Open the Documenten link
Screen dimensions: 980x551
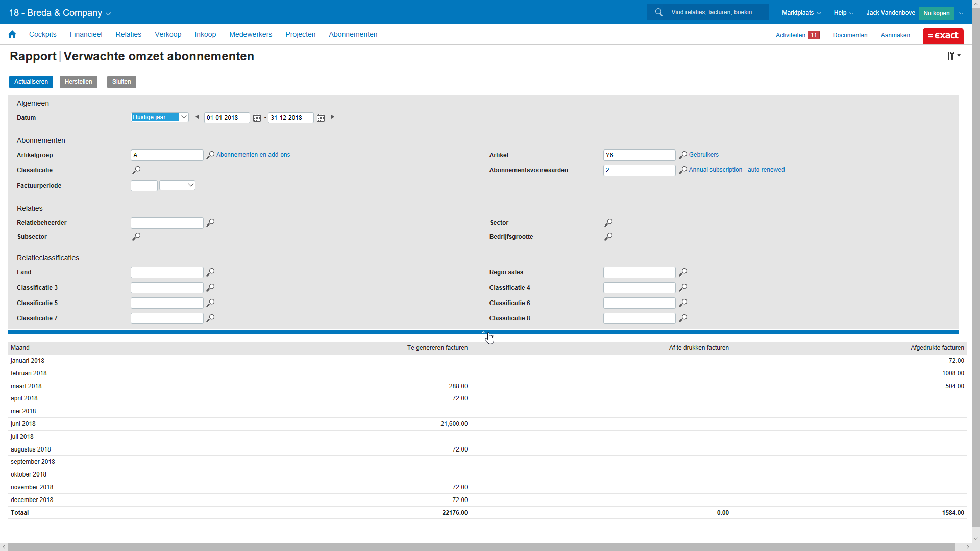click(850, 35)
